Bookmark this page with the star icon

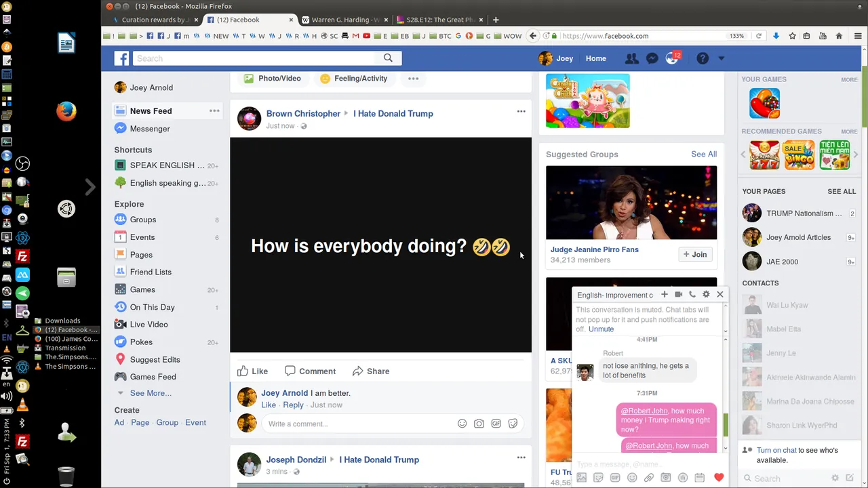[792, 36]
